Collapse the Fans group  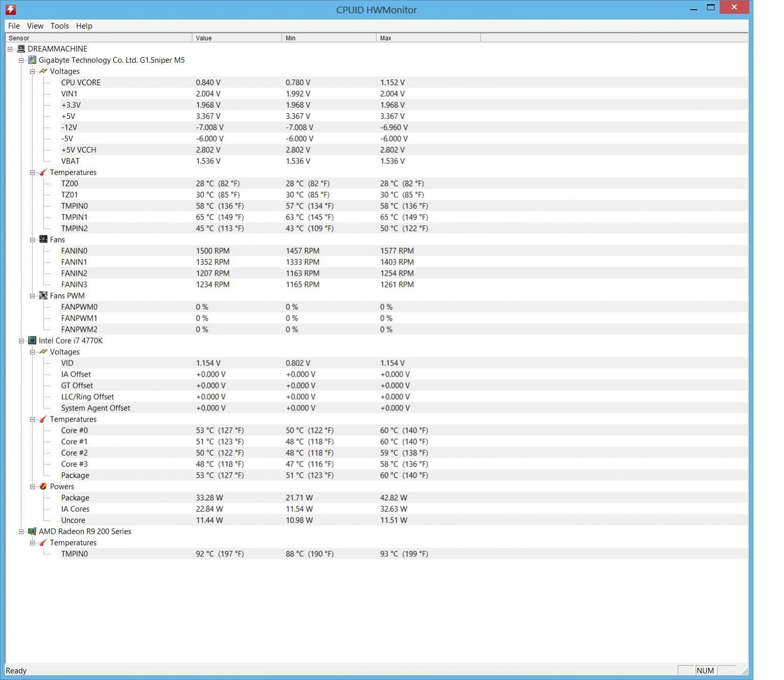(32, 239)
